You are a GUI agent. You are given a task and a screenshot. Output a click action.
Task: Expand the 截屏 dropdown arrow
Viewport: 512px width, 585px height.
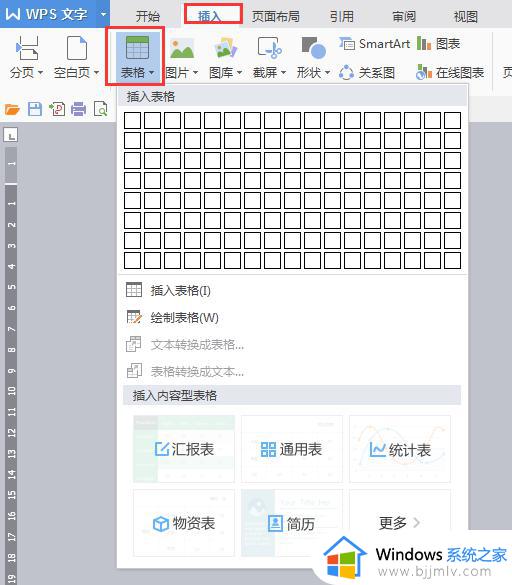coord(283,72)
